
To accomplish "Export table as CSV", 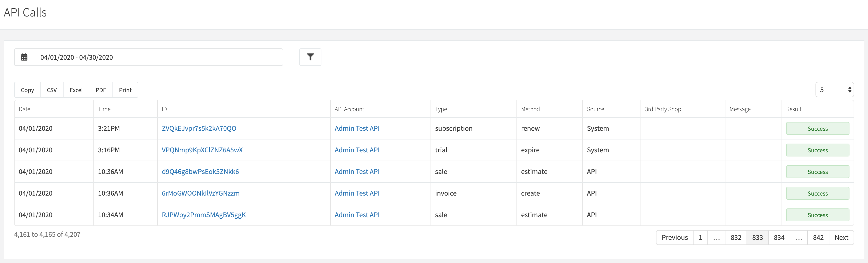I will [x=52, y=90].
